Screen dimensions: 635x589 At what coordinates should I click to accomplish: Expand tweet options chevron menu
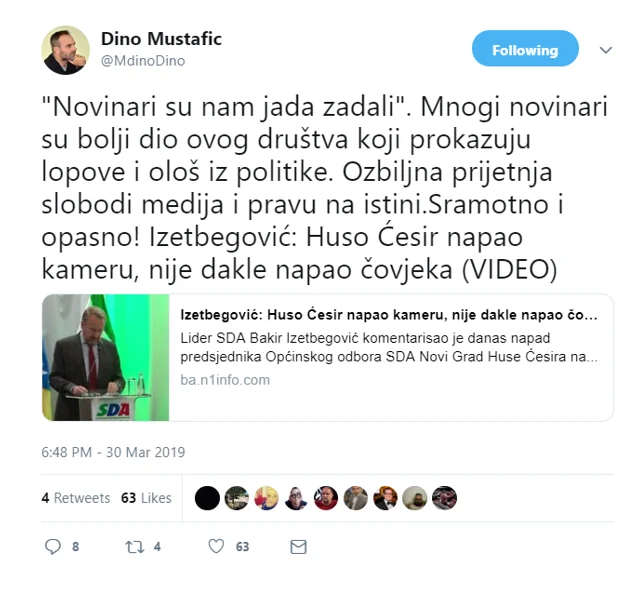[606, 50]
